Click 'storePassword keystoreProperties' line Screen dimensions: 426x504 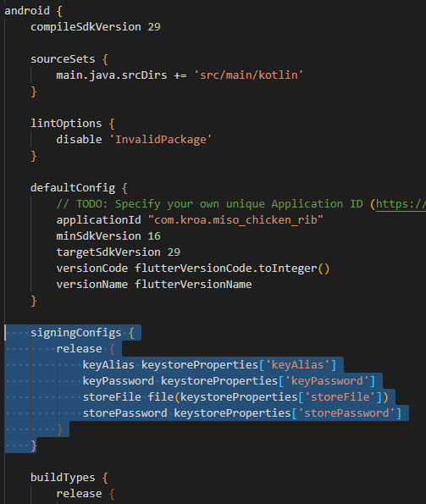click(242, 413)
